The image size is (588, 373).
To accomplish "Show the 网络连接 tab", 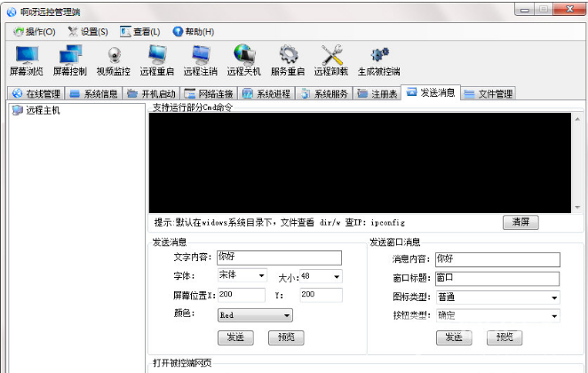I will click(209, 93).
